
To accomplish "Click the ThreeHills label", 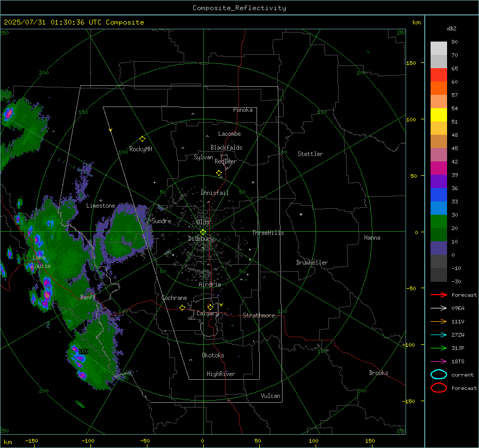I will (268, 233).
